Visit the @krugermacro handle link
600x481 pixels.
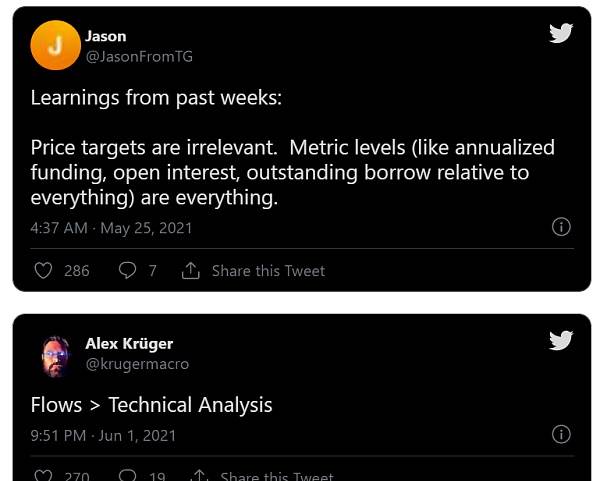click(137, 364)
